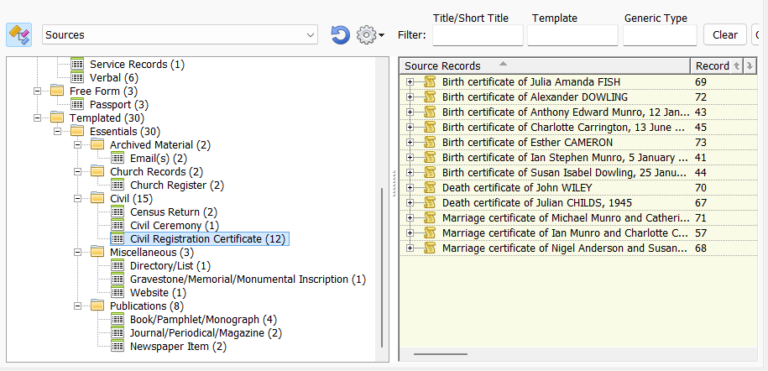Select Verbal (6) tree item

[x=114, y=78]
